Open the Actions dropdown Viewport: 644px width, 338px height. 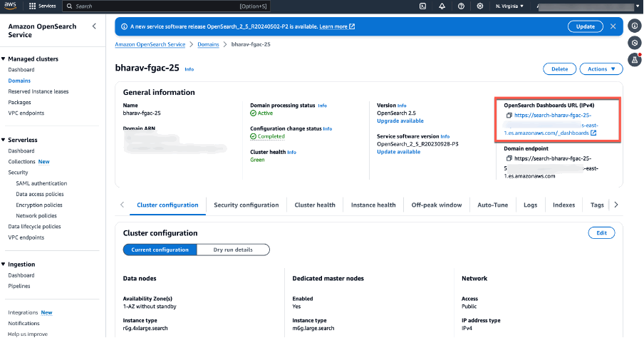coord(601,69)
